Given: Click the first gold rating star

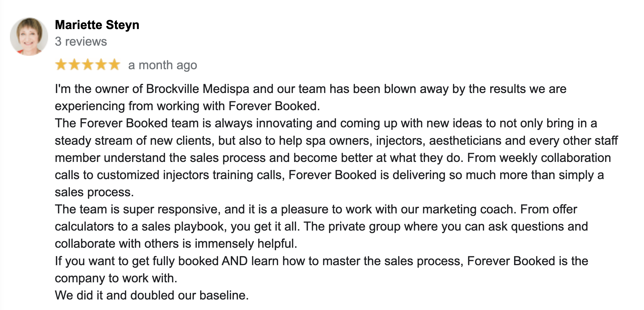Looking at the screenshot, I should click(61, 65).
